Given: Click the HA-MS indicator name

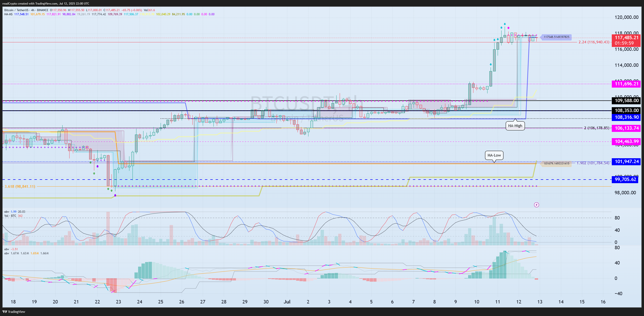Looking at the screenshot, I should coord(8,14).
